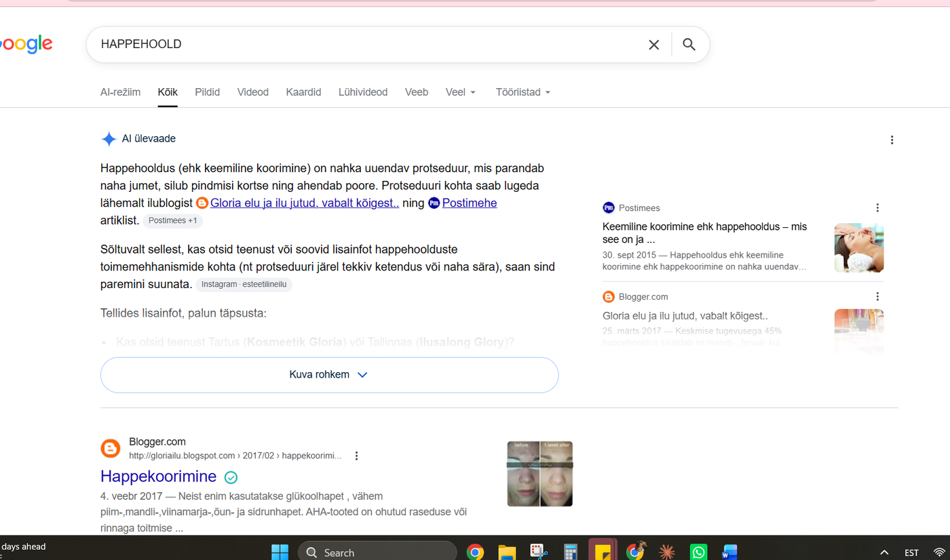Open Gloria elu ja ilu jutud link
This screenshot has width=950, height=560.
click(305, 203)
